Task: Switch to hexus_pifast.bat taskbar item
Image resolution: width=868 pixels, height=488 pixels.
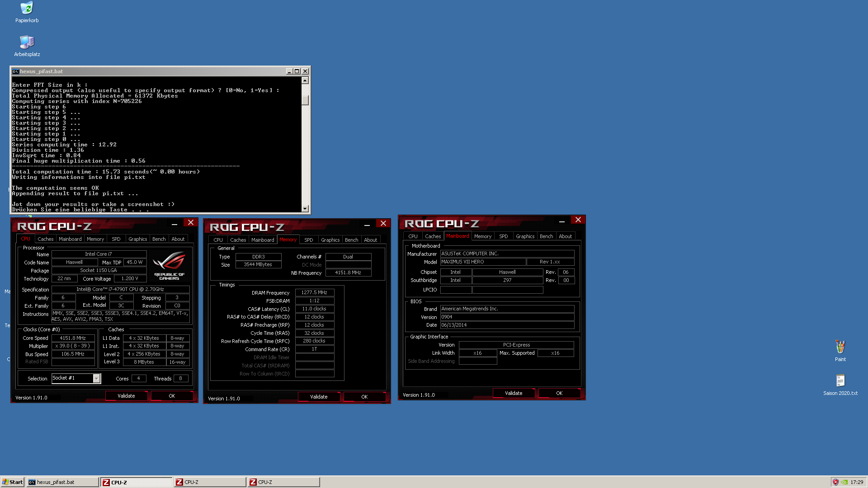Action: point(62,482)
